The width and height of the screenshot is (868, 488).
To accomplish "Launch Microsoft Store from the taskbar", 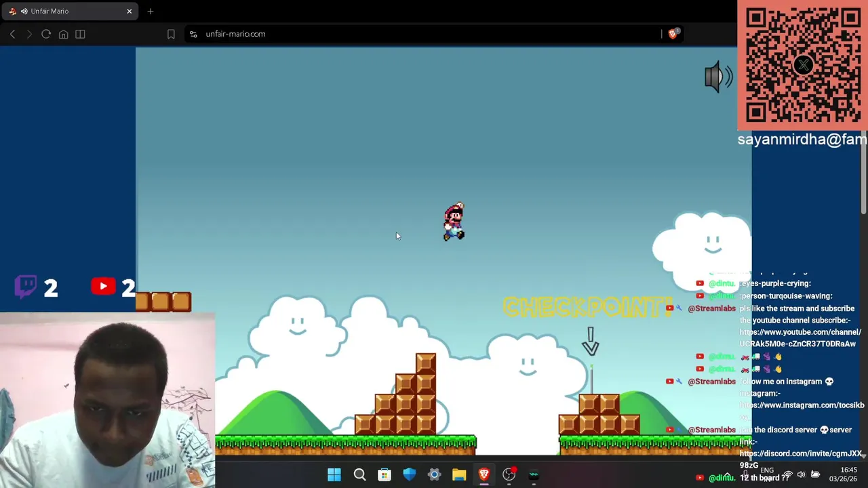I will pos(384,475).
